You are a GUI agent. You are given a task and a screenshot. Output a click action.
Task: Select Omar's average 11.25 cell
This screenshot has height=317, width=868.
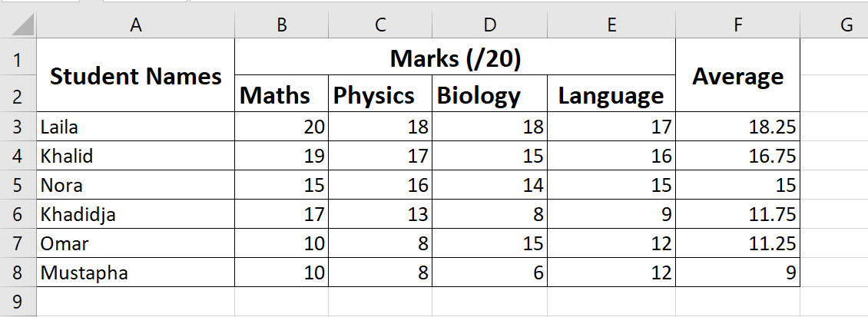[737, 243]
